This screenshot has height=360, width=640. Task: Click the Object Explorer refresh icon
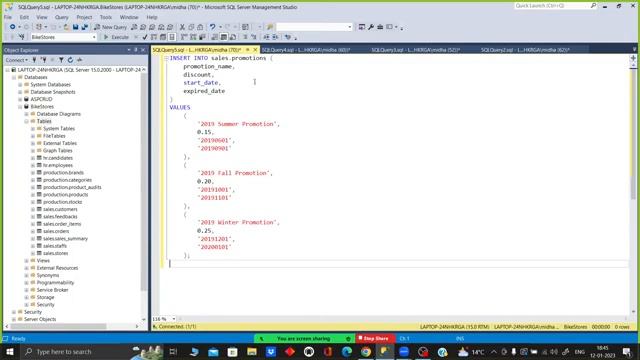coord(70,60)
